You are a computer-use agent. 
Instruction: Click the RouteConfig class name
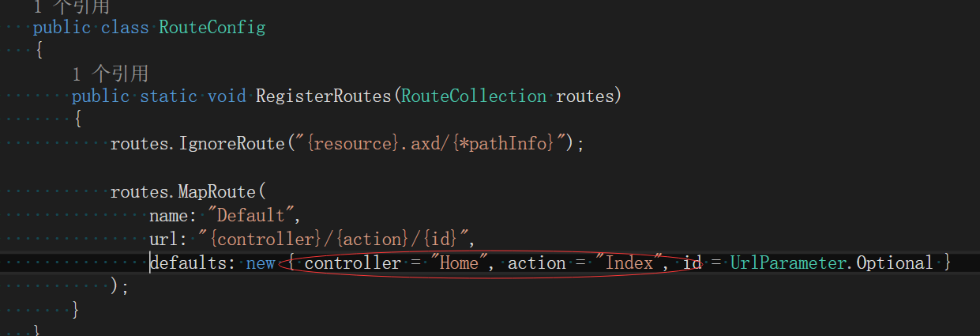click(212, 28)
